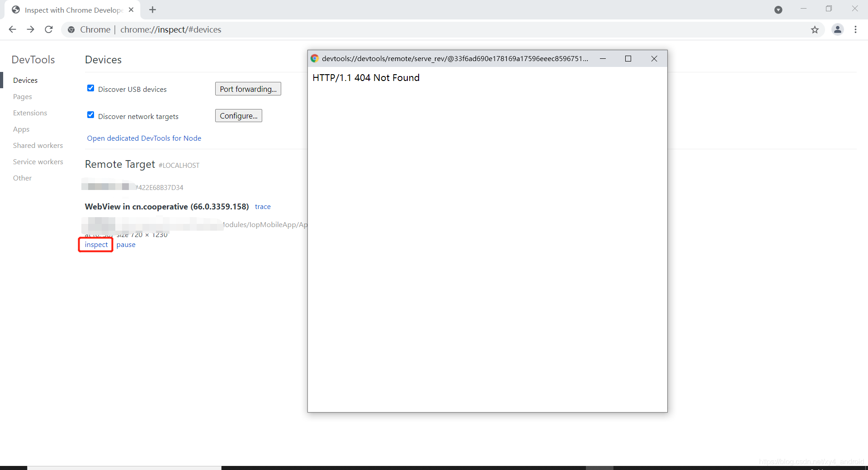The image size is (868, 470).
Task: Click the forward navigation arrow
Action: [x=30, y=29]
